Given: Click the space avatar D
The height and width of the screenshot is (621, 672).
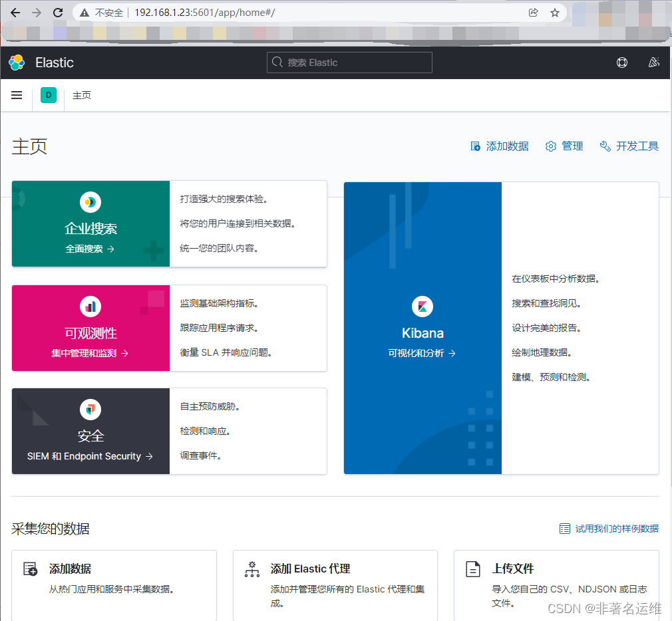Looking at the screenshot, I should click(49, 95).
